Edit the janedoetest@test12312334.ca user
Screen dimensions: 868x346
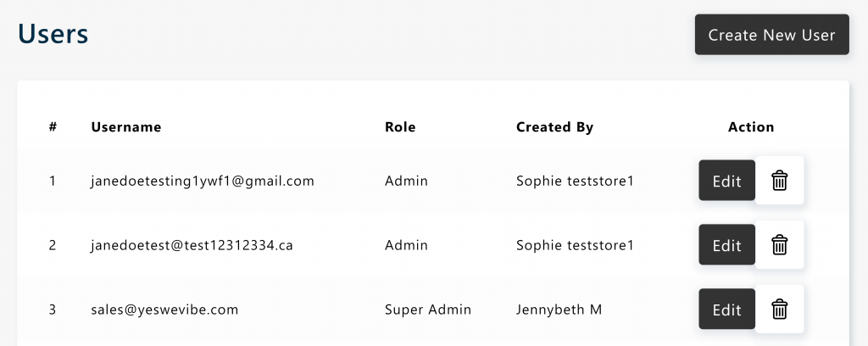click(x=726, y=245)
